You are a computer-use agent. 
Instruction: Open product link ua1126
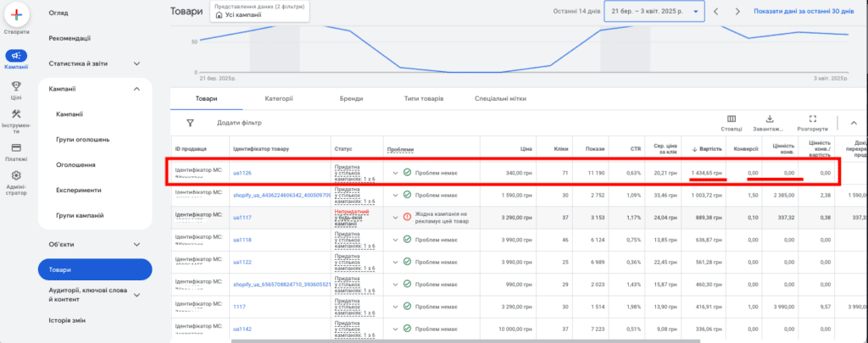point(242,173)
